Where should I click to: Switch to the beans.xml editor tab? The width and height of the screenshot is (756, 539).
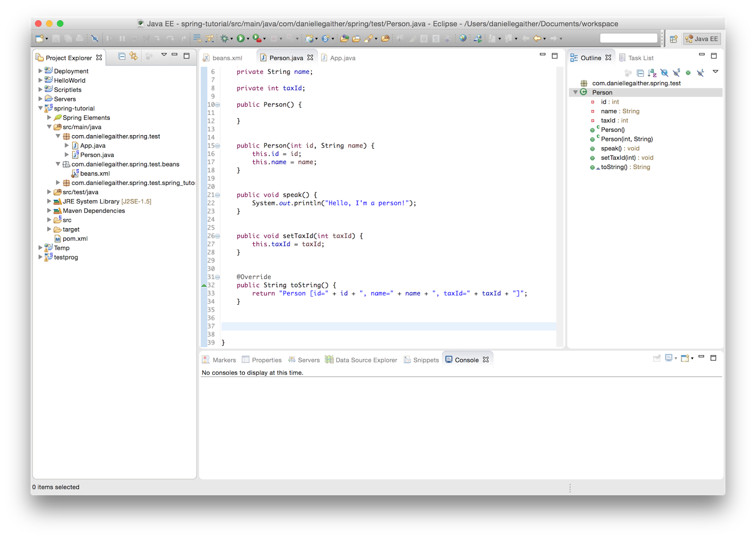click(223, 58)
